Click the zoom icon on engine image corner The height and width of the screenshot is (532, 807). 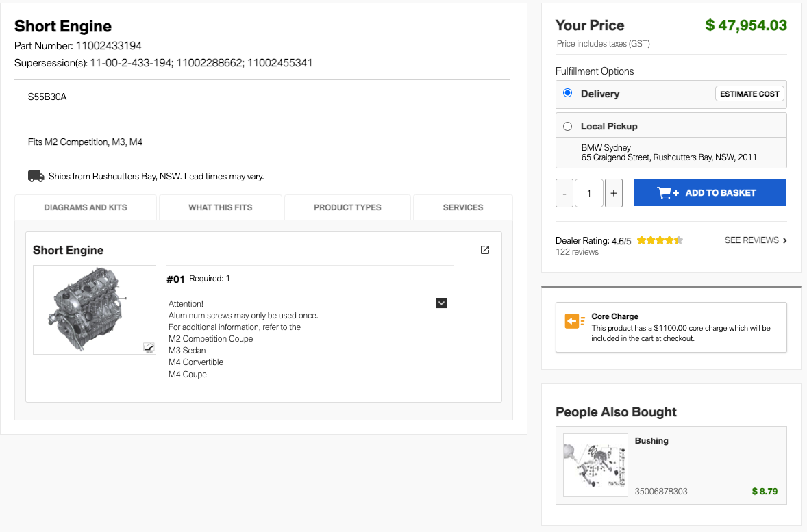(149, 348)
